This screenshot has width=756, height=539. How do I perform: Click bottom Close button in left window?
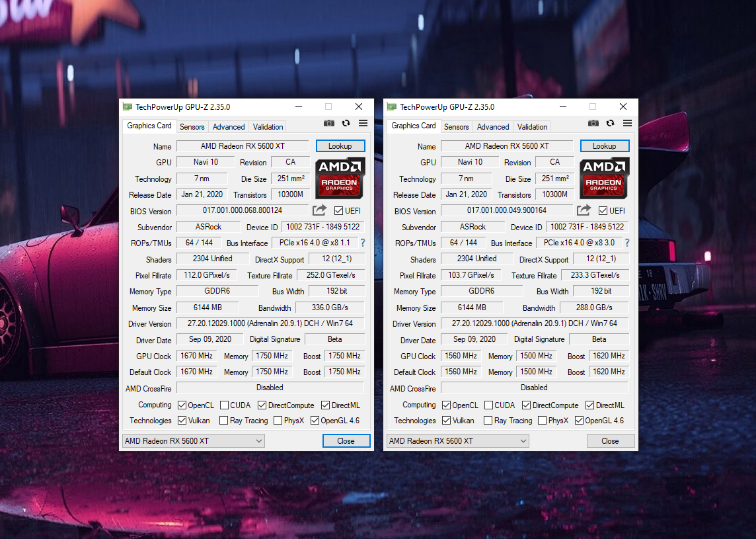(x=346, y=440)
